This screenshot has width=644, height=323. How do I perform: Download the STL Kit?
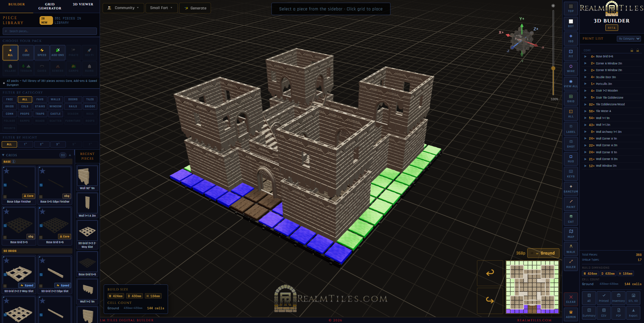pyautogui.click(x=633, y=298)
